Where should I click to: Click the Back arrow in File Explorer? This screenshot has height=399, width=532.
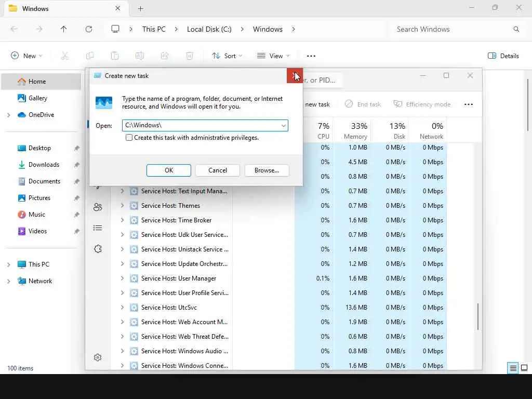[x=14, y=29]
